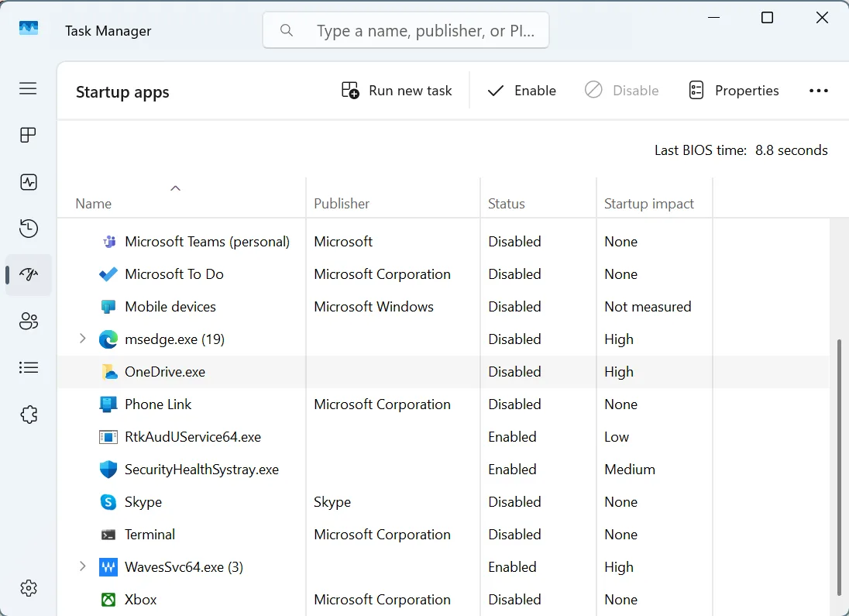849x616 pixels.
Task: Open the more options (...) menu
Action: click(x=818, y=90)
